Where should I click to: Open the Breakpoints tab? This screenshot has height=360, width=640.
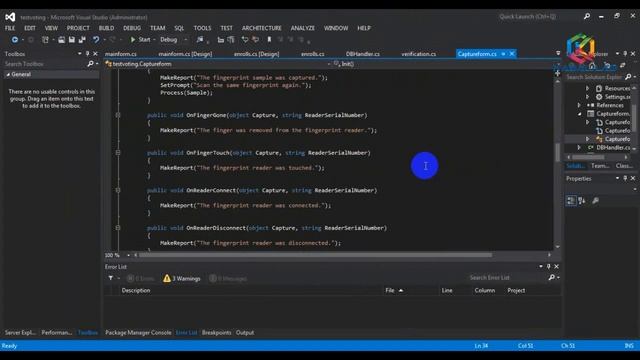click(x=216, y=333)
